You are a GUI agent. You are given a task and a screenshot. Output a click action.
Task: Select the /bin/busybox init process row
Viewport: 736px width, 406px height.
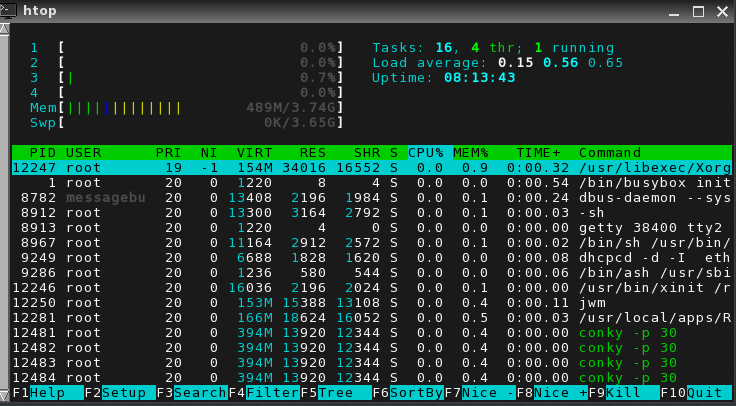coord(372,183)
